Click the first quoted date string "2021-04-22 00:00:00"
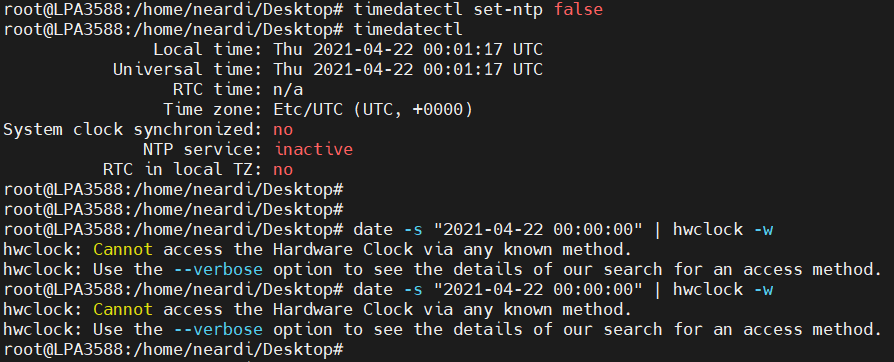 coord(538,230)
